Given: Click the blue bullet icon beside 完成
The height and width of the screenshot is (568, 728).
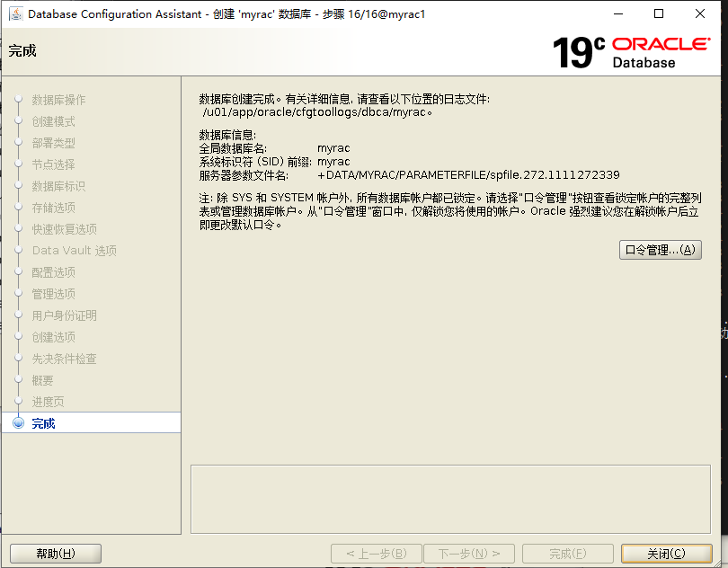Looking at the screenshot, I should coord(19,422).
